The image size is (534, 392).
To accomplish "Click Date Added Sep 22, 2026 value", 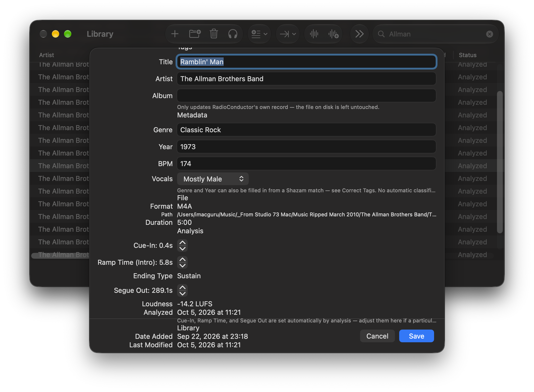I will tap(213, 336).
